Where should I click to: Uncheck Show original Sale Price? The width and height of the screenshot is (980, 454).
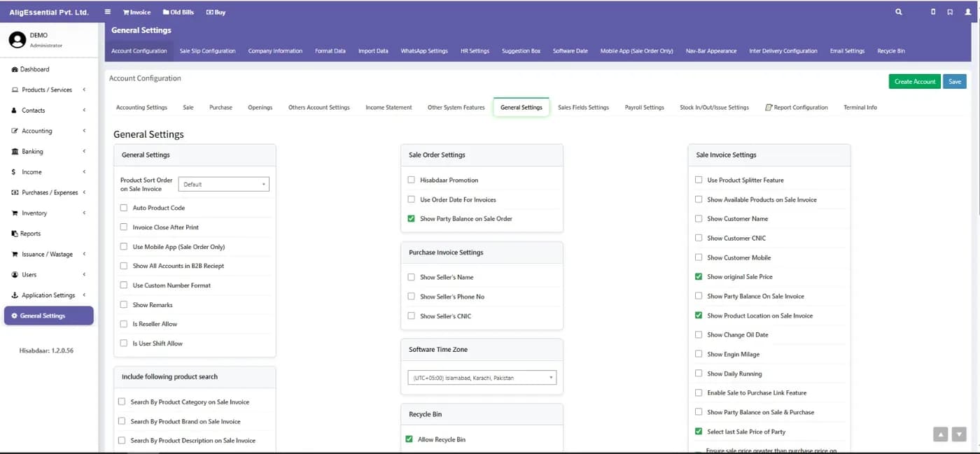(x=699, y=277)
